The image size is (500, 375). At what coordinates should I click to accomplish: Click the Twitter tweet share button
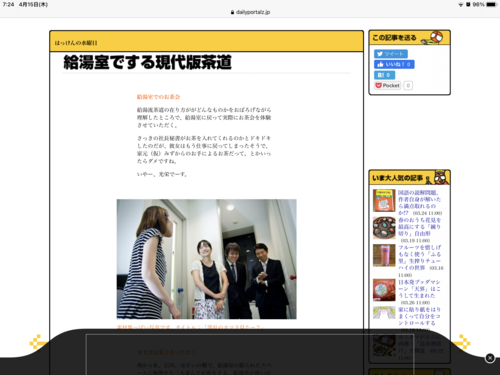[x=390, y=54]
